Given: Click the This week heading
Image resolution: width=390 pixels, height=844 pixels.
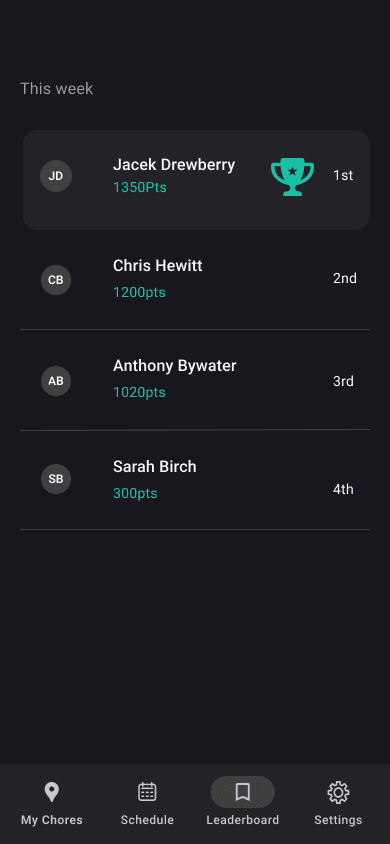Looking at the screenshot, I should [56, 89].
